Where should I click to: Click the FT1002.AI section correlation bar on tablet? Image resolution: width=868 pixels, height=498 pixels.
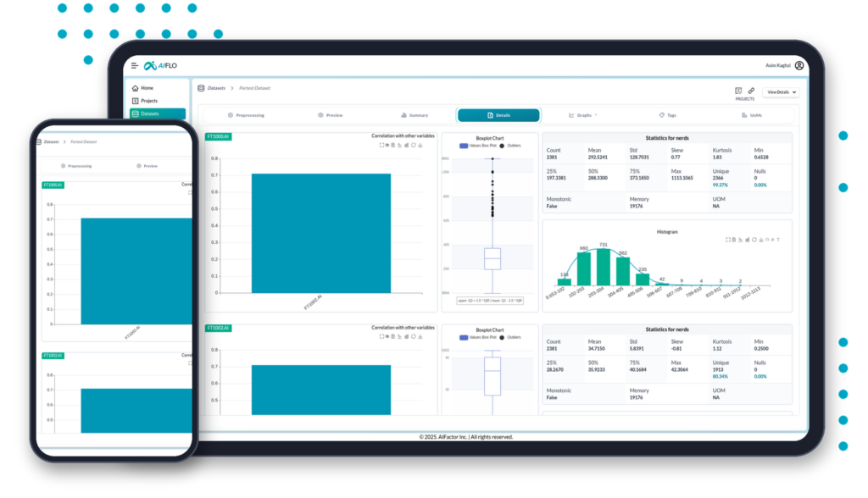pos(321,390)
